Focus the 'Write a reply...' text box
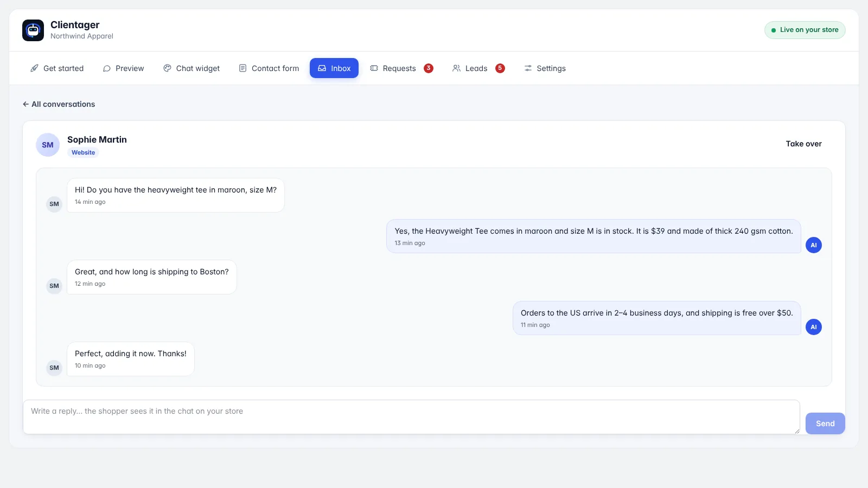868x488 pixels. coord(411,417)
